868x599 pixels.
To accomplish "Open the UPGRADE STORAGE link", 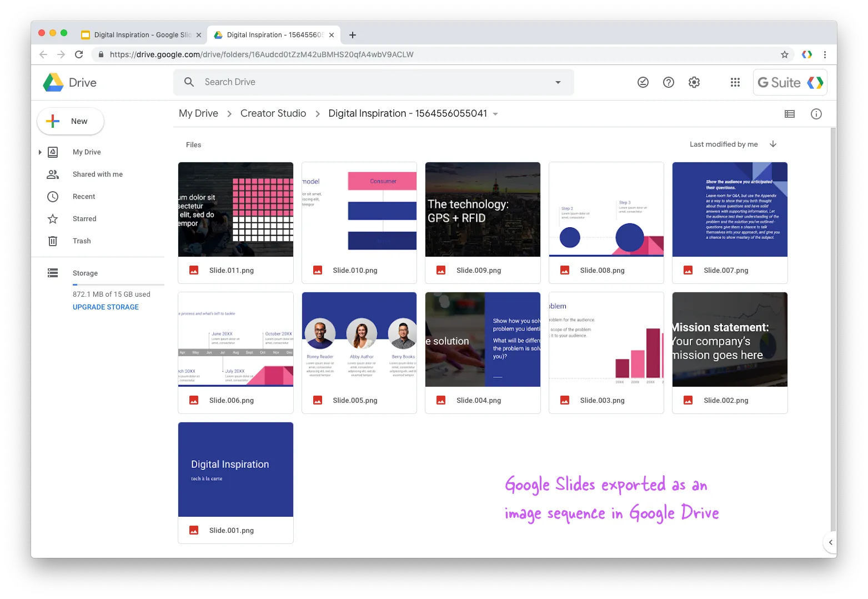I will 105,307.
